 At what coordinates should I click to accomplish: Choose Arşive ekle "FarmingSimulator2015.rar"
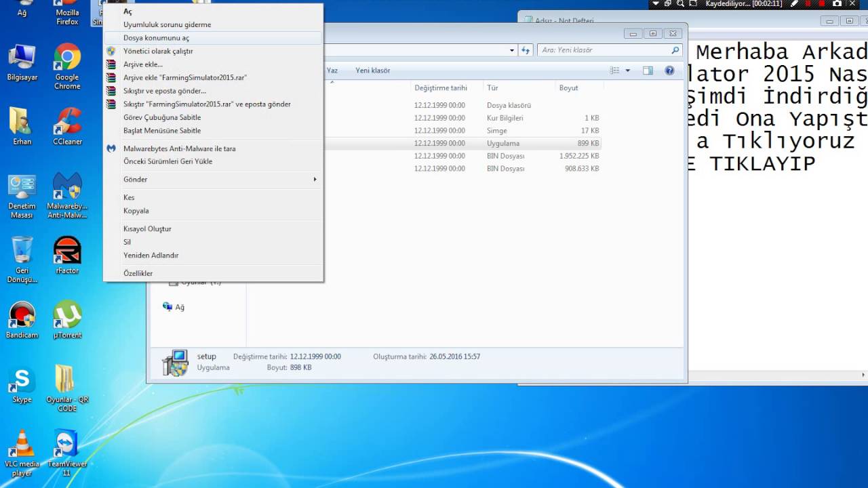pos(214,77)
